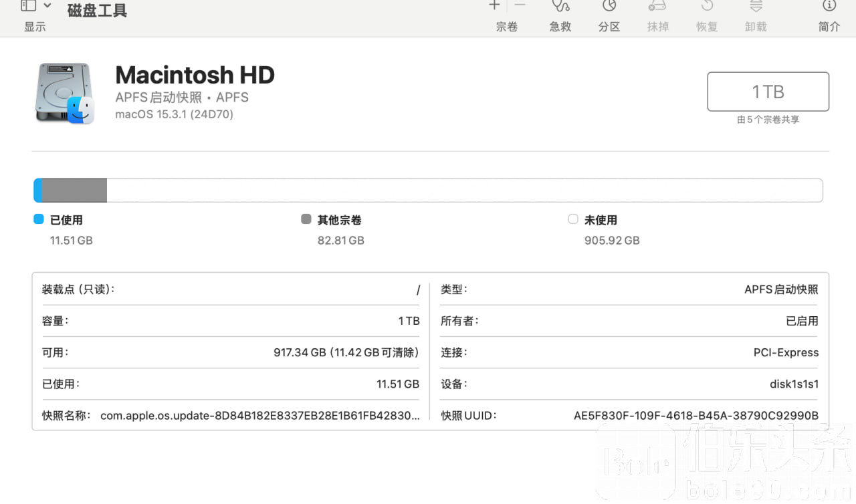The width and height of the screenshot is (856, 504).
Task: Click the 磁盘工具 window title
Action: click(97, 11)
